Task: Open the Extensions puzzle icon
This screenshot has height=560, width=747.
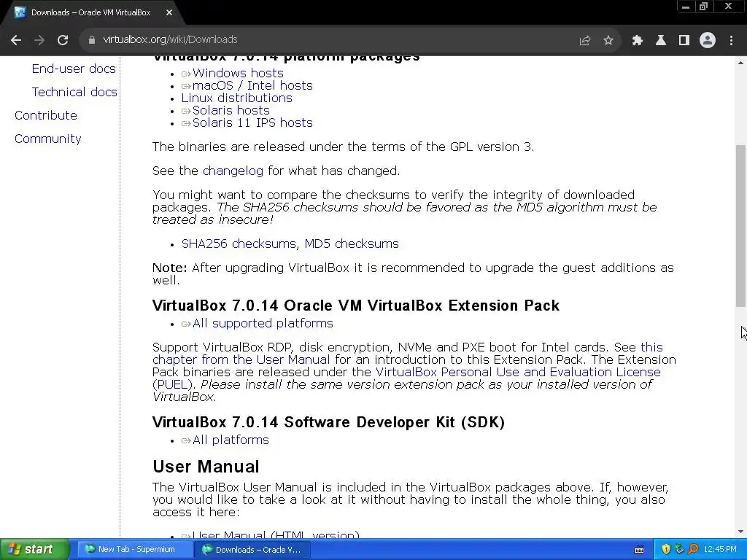Action: [x=637, y=41]
